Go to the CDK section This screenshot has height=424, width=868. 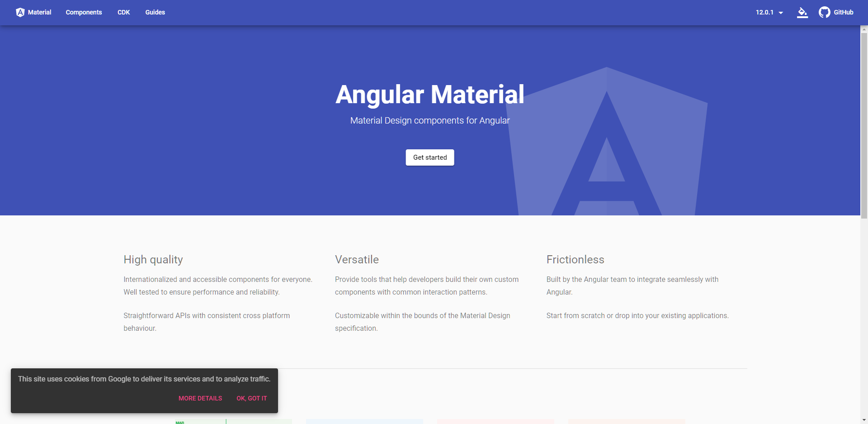point(123,12)
